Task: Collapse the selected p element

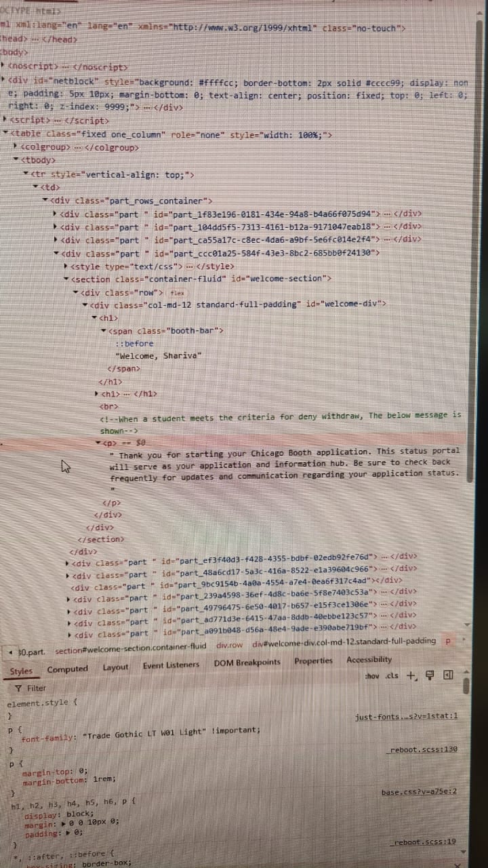Action: tap(98, 443)
